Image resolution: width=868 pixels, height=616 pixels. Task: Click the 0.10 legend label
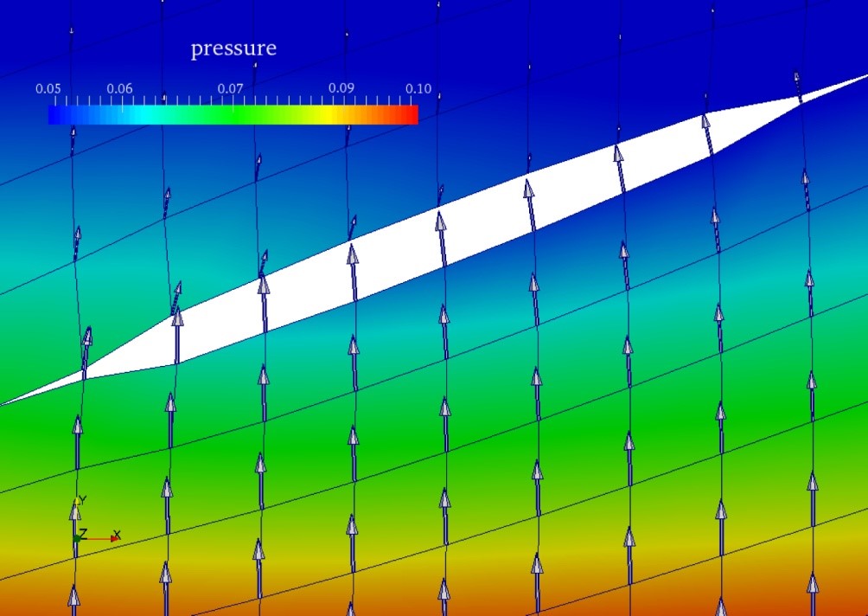click(x=418, y=88)
